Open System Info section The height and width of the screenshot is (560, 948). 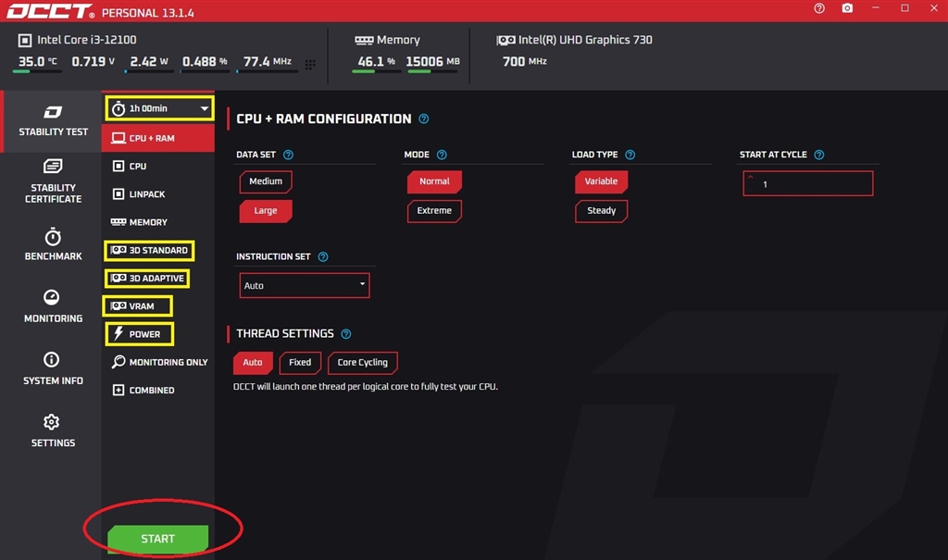click(53, 368)
